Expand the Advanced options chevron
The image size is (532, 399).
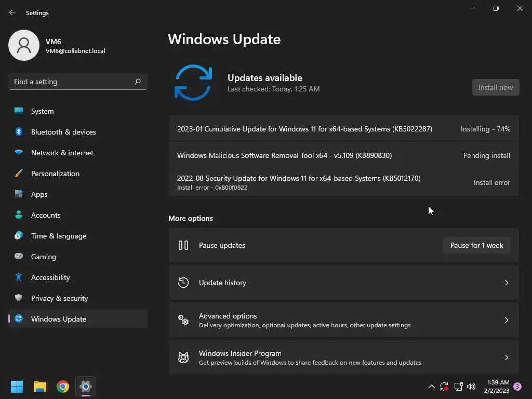506,320
